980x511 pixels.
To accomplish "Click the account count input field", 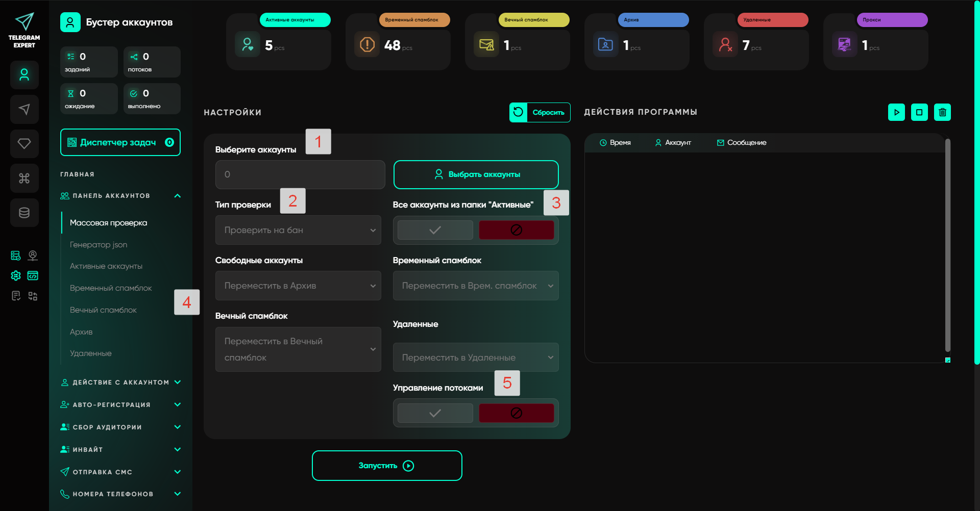I will [300, 174].
